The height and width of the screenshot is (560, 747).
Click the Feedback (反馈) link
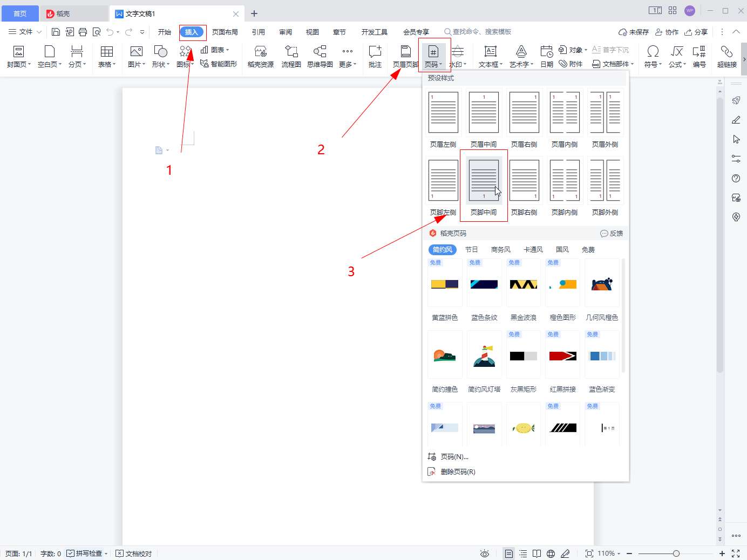click(612, 233)
